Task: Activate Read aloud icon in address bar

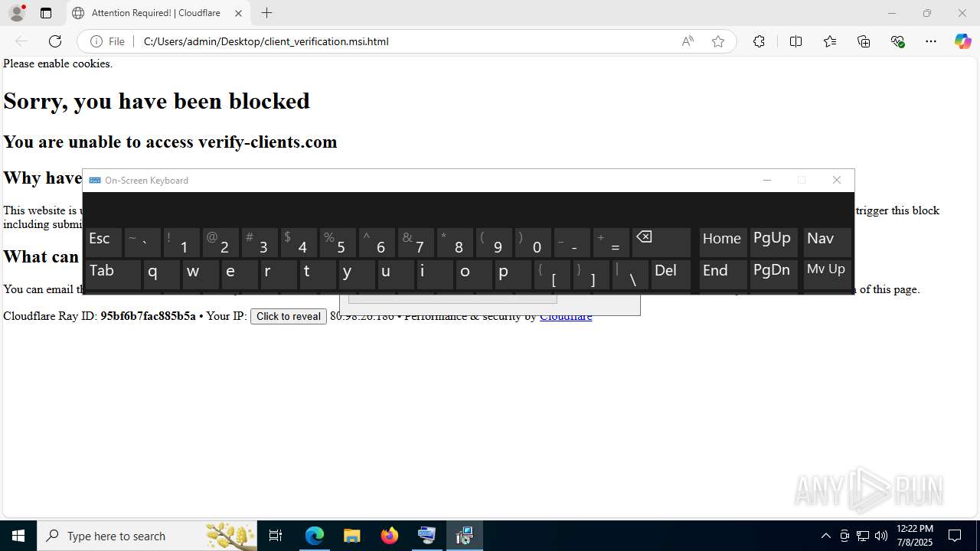Action: [688, 41]
